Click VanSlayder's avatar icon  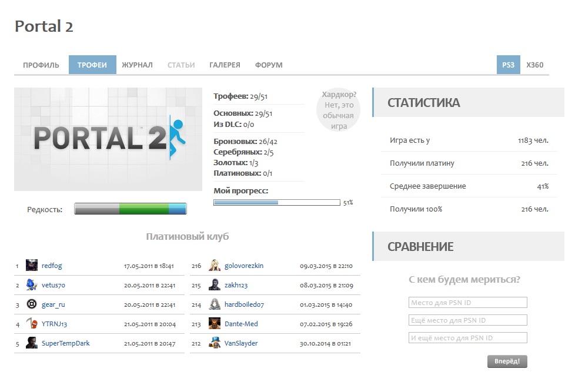coord(215,343)
